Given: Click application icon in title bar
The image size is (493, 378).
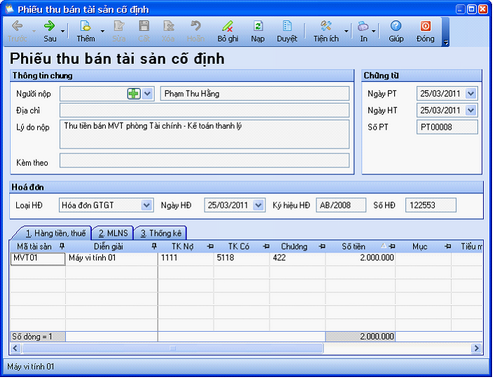Looking at the screenshot, I should pos(9,9).
